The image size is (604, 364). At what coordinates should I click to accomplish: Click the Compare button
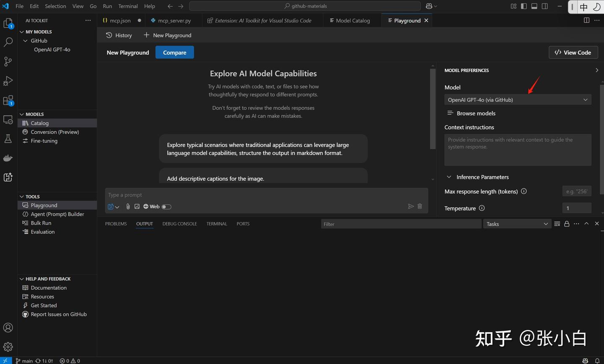click(174, 52)
